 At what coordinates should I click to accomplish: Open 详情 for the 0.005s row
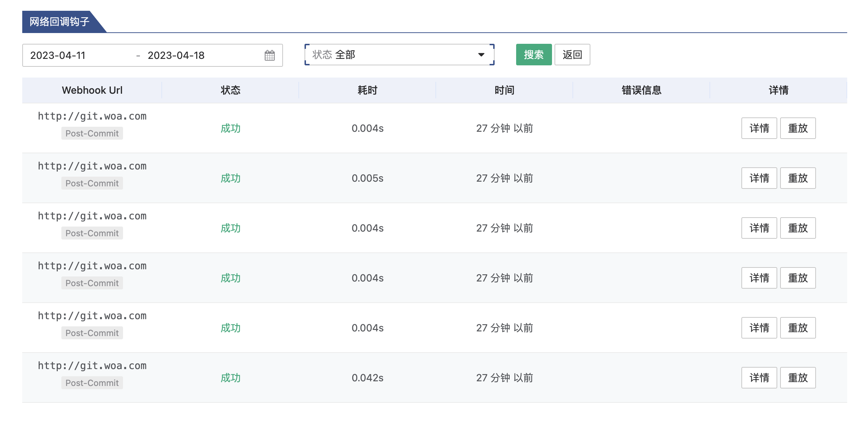[x=759, y=178]
